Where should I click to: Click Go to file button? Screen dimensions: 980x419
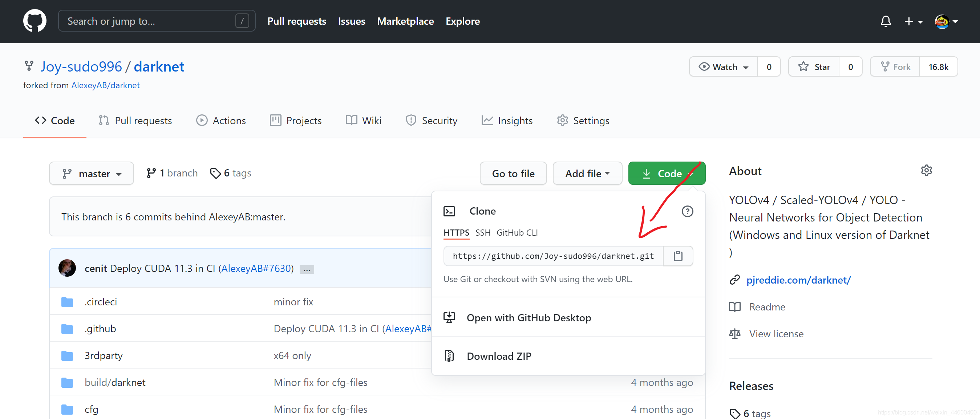tap(513, 174)
